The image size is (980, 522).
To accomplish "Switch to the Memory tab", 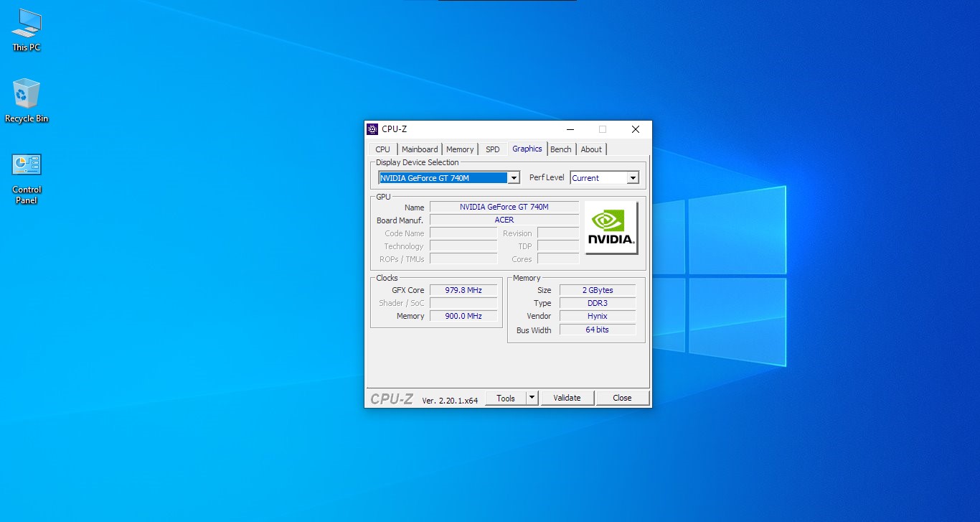I will tap(460, 149).
